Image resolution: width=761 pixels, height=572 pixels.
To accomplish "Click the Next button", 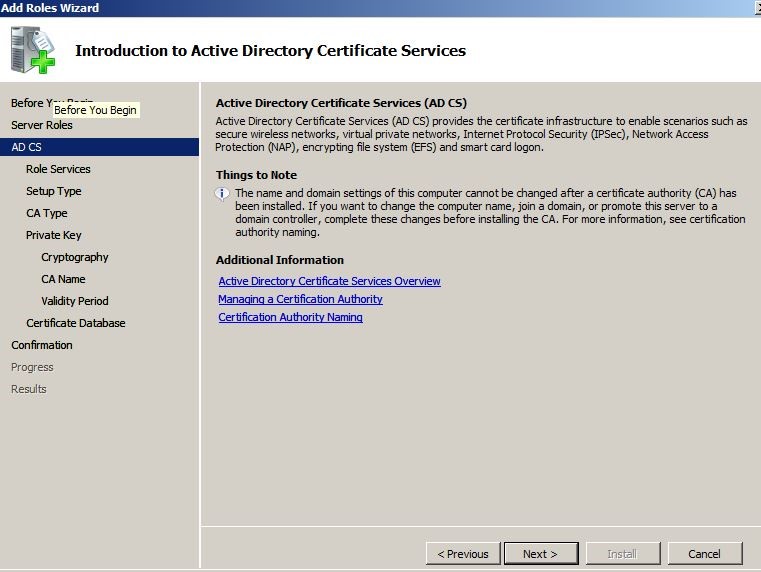I will click(541, 554).
